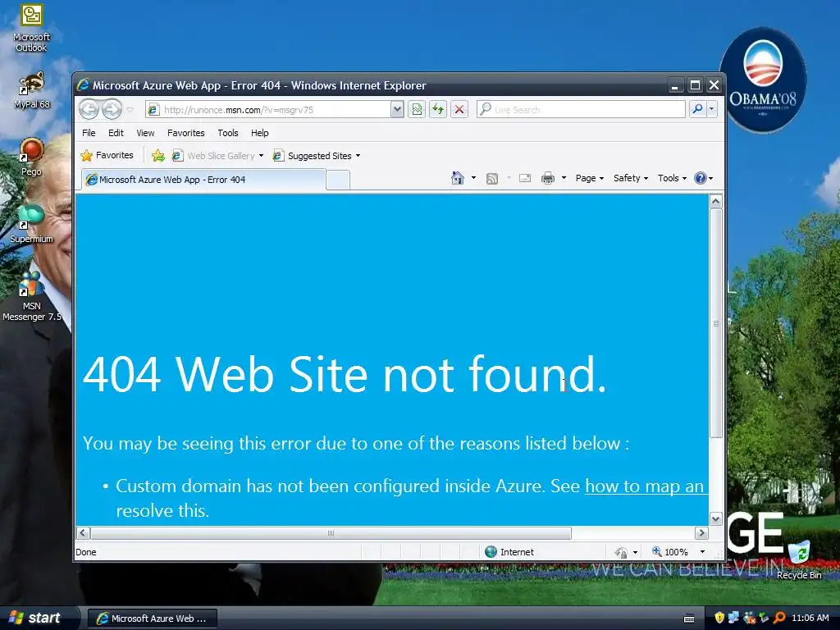840x630 pixels.
Task: Click vertical scrollbar up arrow
Action: click(x=715, y=202)
